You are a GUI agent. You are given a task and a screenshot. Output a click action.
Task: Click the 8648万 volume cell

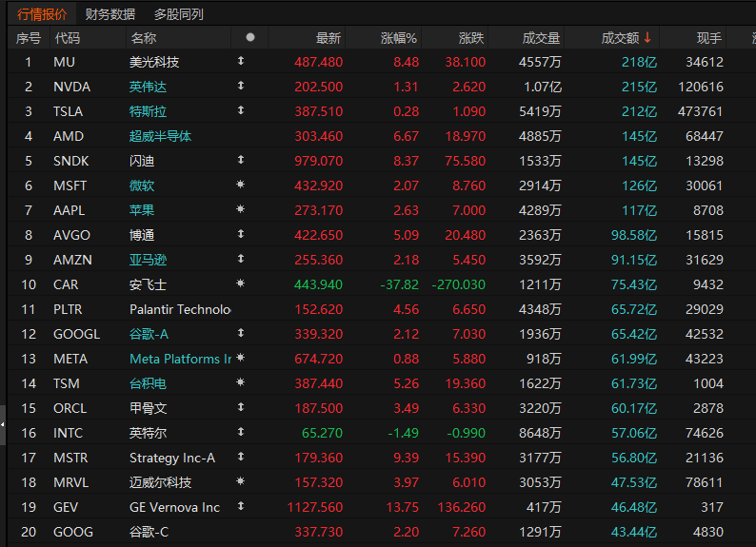(540, 433)
